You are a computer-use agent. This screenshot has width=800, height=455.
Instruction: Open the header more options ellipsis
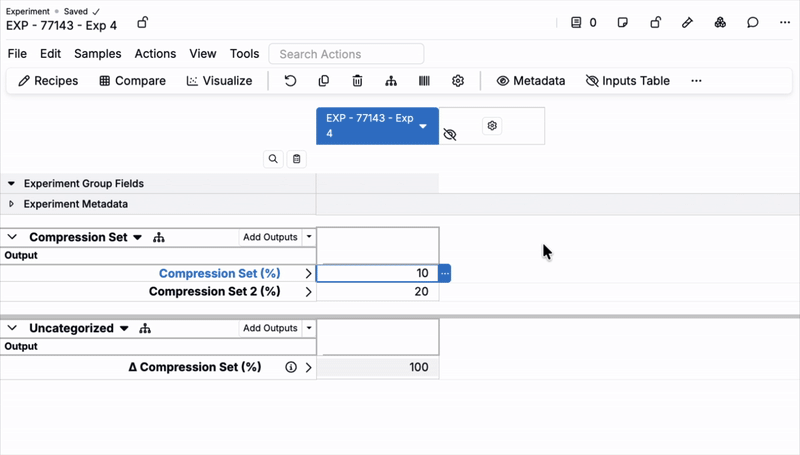(785, 22)
